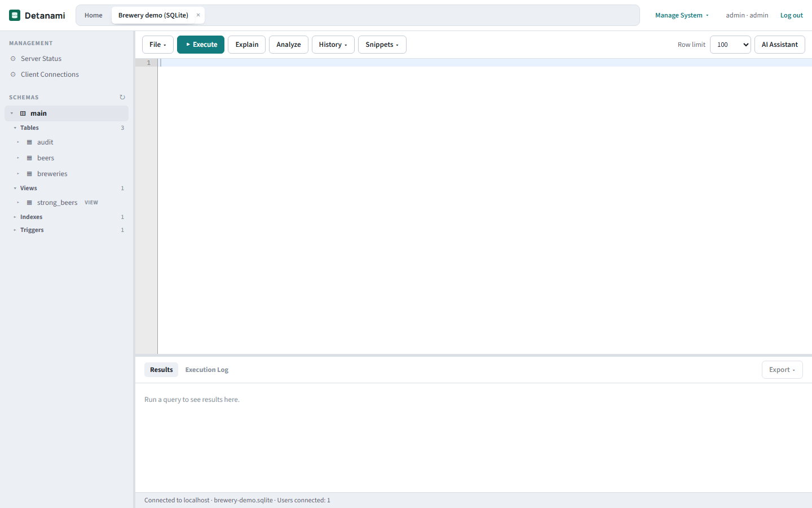Click the audit table icon
Viewport: 812px width, 508px height.
click(x=29, y=142)
